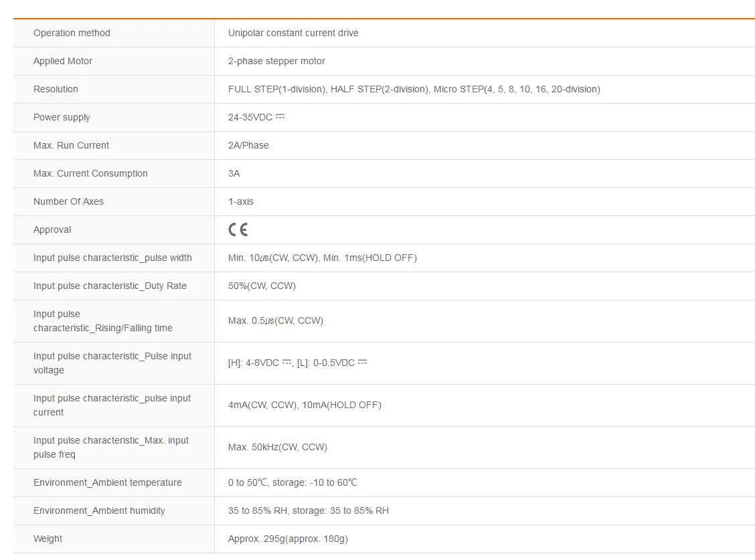Viewport: 755px width, 560px height.
Task: Click the 2-phase stepper motor value
Action: click(276, 61)
